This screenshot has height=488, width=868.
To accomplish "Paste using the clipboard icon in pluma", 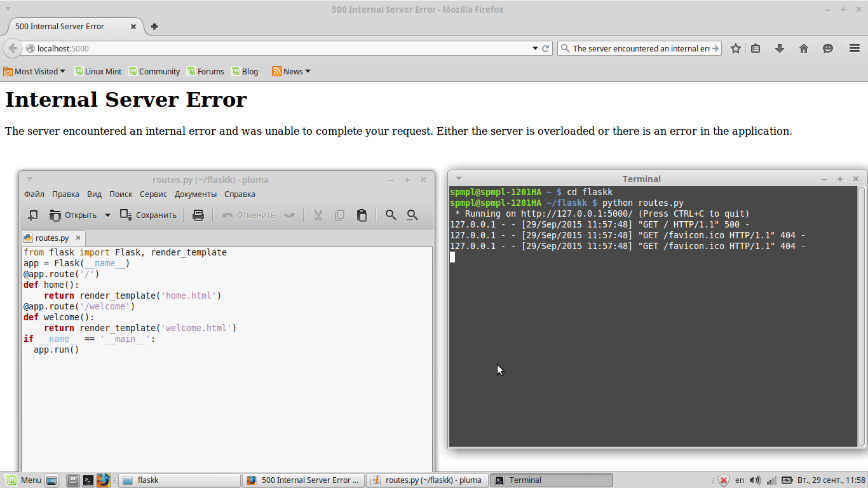I will (x=362, y=215).
